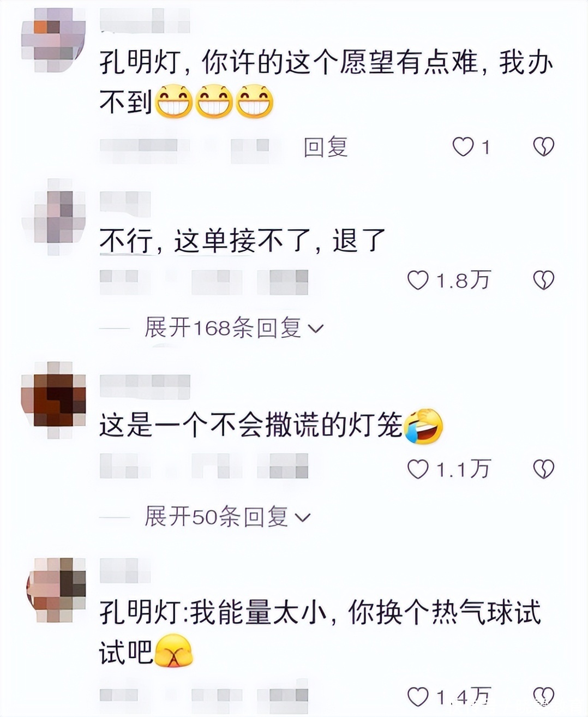Expand 50 replies under third comment
588x717 pixels.
[x=227, y=516]
